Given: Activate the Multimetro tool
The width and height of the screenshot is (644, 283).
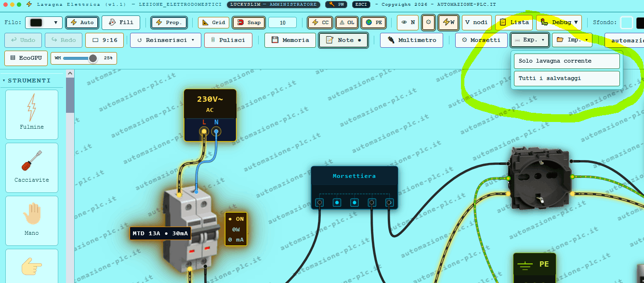Looking at the screenshot, I should click(412, 40).
